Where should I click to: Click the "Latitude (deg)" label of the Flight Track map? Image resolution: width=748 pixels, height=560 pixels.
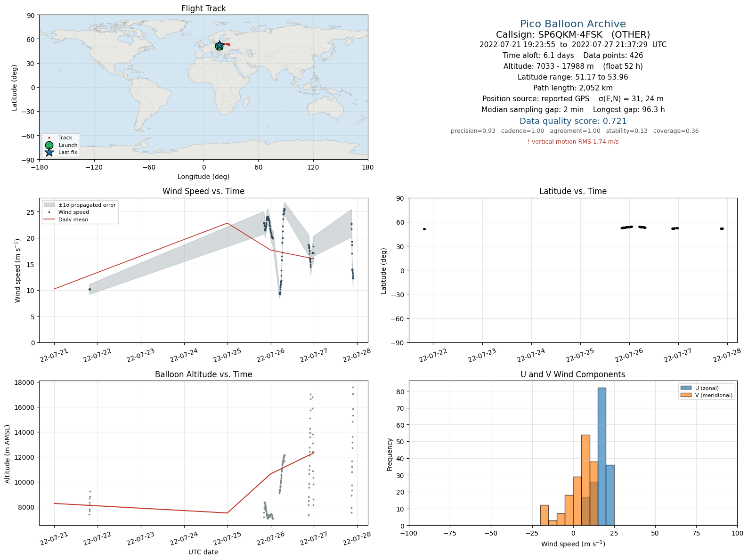[x=15, y=88]
